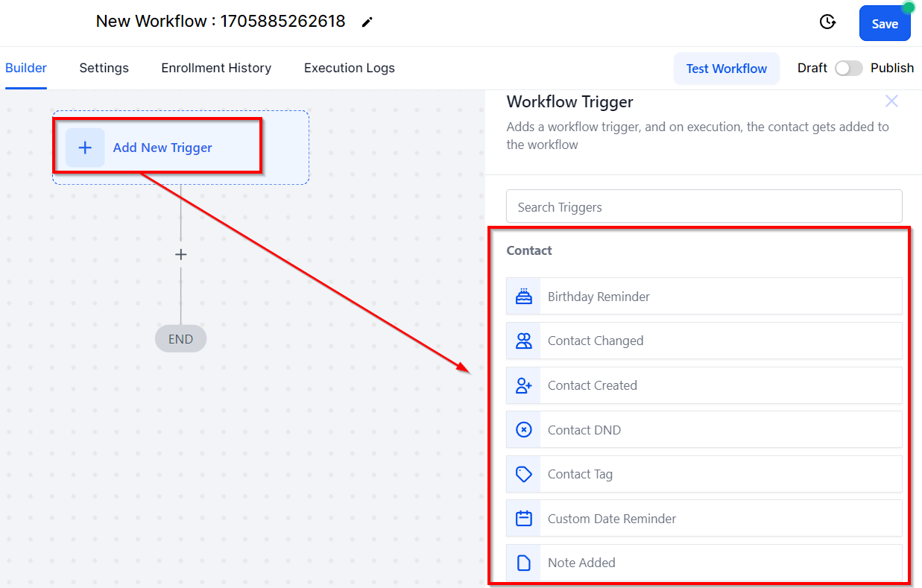Open the Settings tab
Viewport: 922px width, 588px height.
[104, 68]
